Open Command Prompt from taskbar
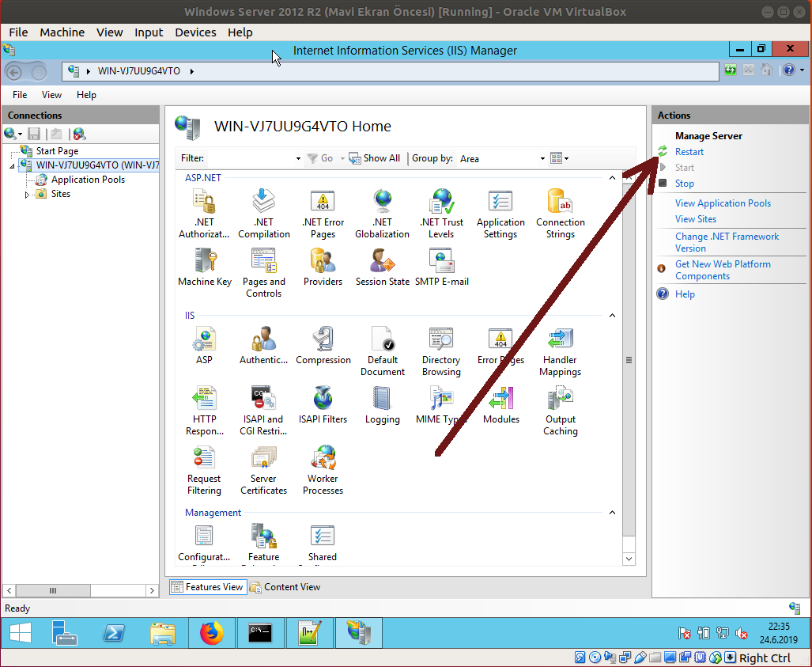 260,633
